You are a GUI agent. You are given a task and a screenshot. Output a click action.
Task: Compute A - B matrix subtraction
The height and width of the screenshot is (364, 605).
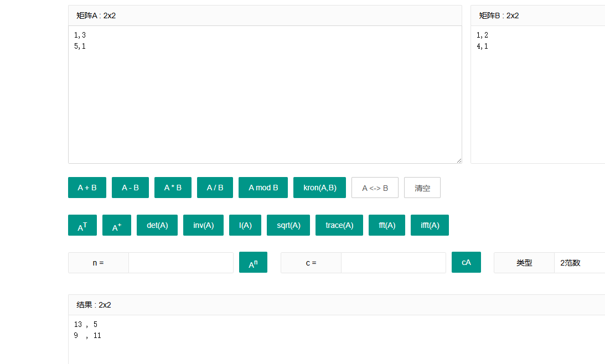pos(130,188)
